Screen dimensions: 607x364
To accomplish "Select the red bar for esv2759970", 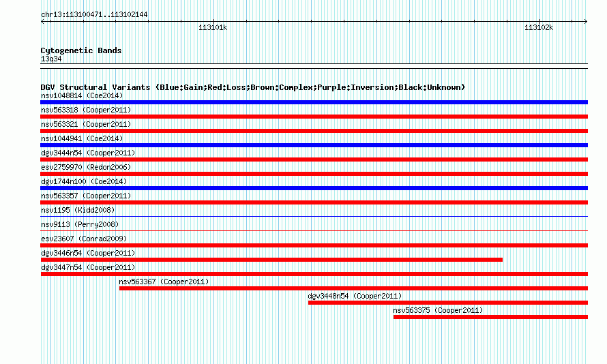I will pos(314,174).
